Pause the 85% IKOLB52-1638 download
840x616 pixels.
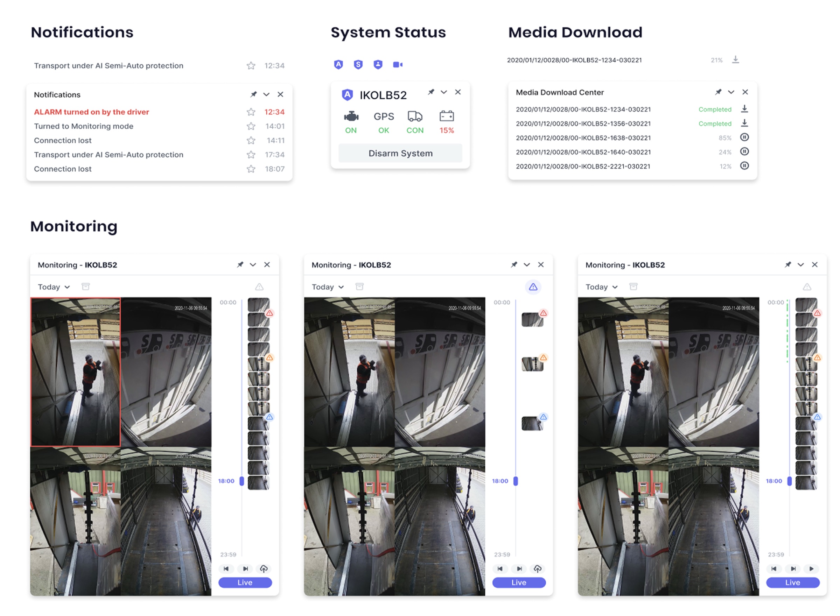click(744, 137)
